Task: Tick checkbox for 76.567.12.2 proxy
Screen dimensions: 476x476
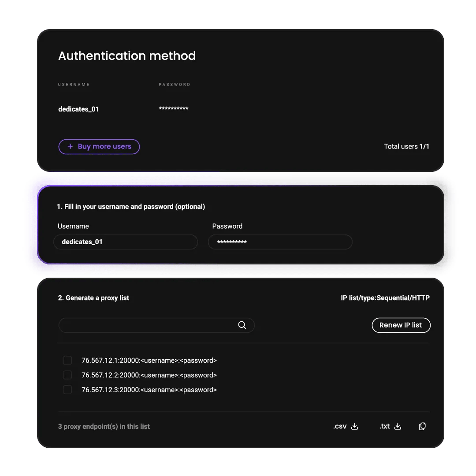Action: (67, 375)
